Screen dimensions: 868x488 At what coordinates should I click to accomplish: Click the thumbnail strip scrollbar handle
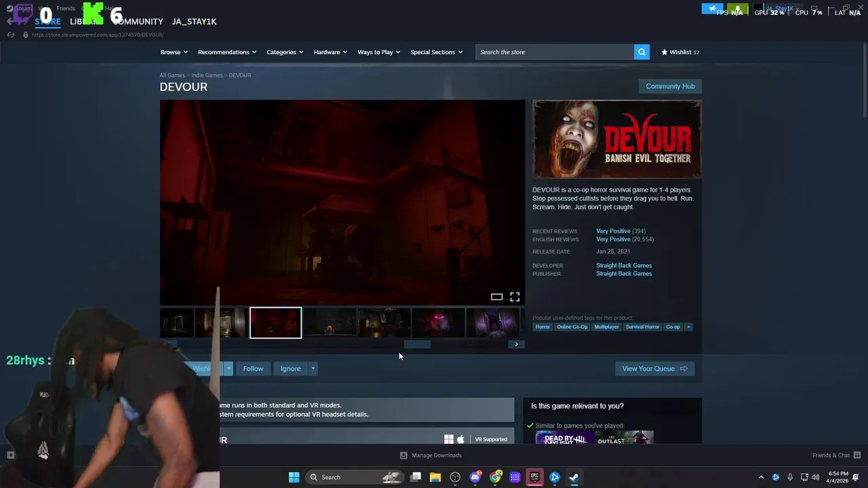coord(417,344)
